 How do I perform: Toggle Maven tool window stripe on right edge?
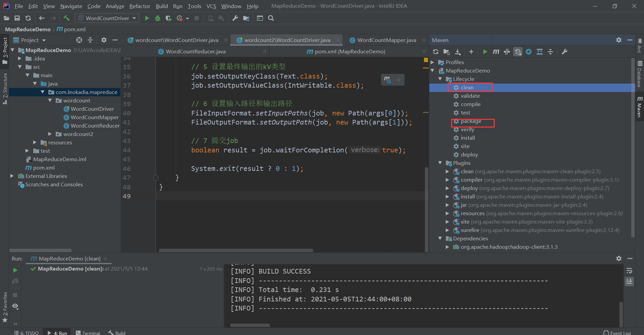tap(640, 107)
